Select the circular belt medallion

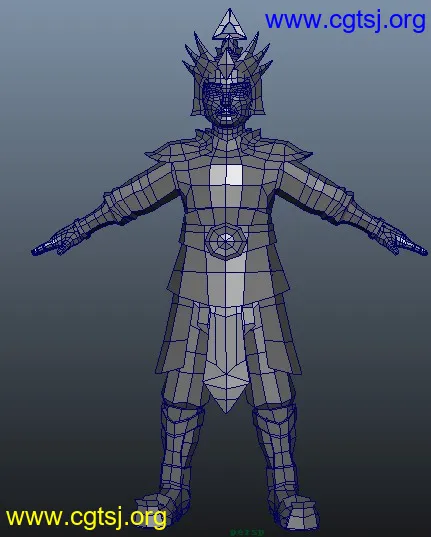(x=226, y=240)
